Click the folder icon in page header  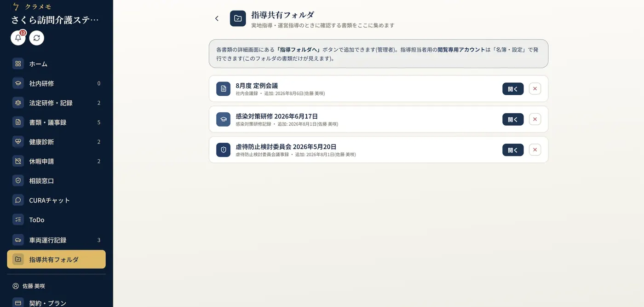[x=238, y=18]
